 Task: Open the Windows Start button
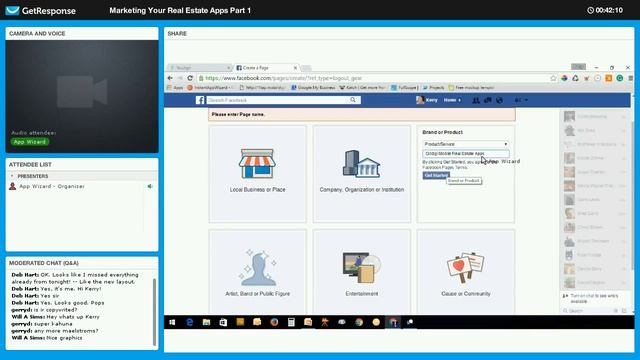pyautogui.click(x=172, y=322)
